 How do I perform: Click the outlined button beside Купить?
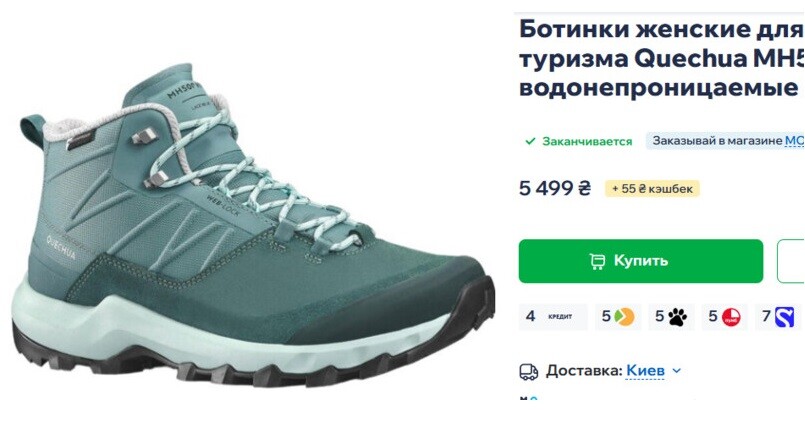pyautogui.click(x=791, y=261)
